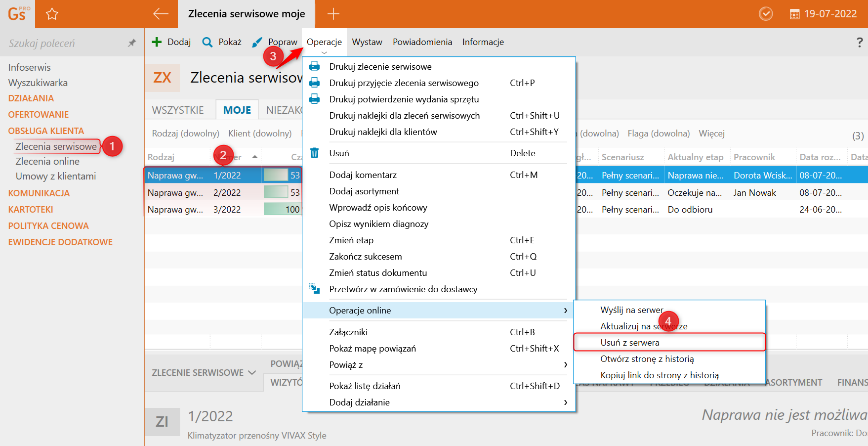The height and width of the screenshot is (446, 868).
Task: Click progress bar of order 2/2022
Action: 282,192
